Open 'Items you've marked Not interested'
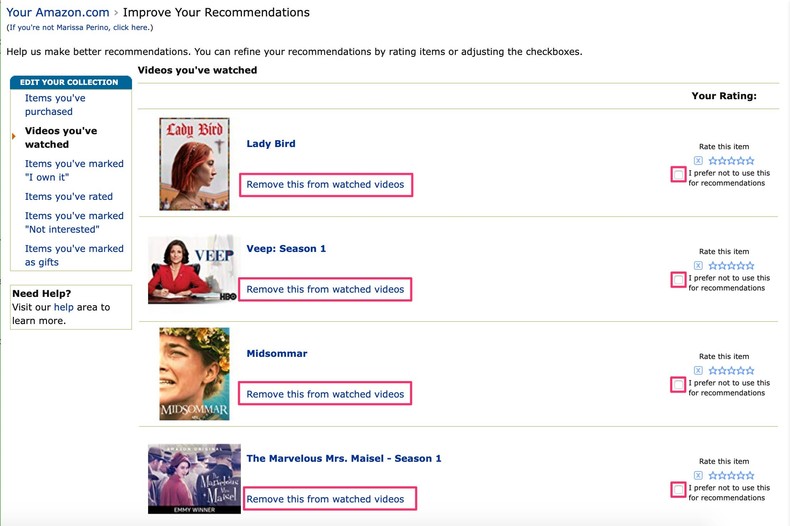The height and width of the screenshot is (526, 790). pyautogui.click(x=74, y=222)
